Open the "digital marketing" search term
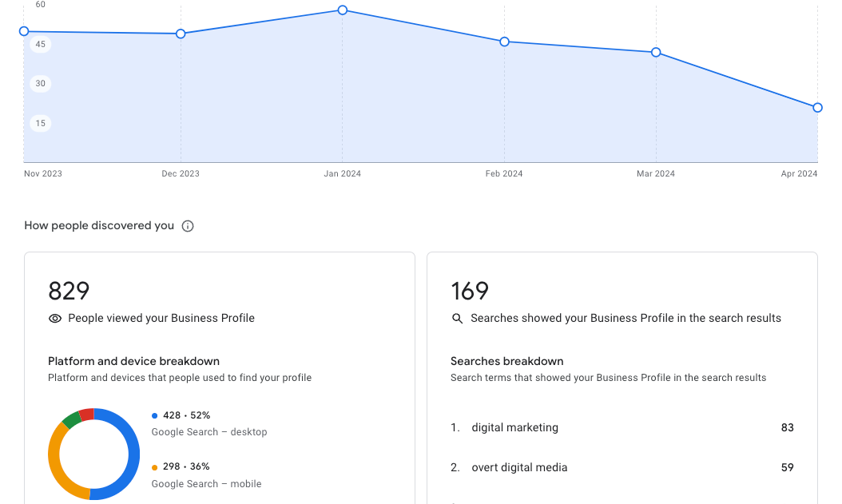The image size is (842, 504). (x=515, y=427)
